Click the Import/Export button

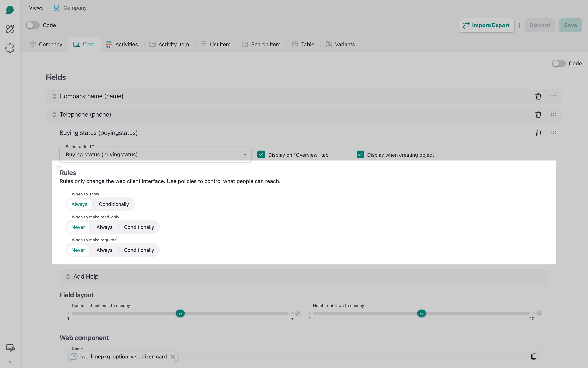(487, 25)
